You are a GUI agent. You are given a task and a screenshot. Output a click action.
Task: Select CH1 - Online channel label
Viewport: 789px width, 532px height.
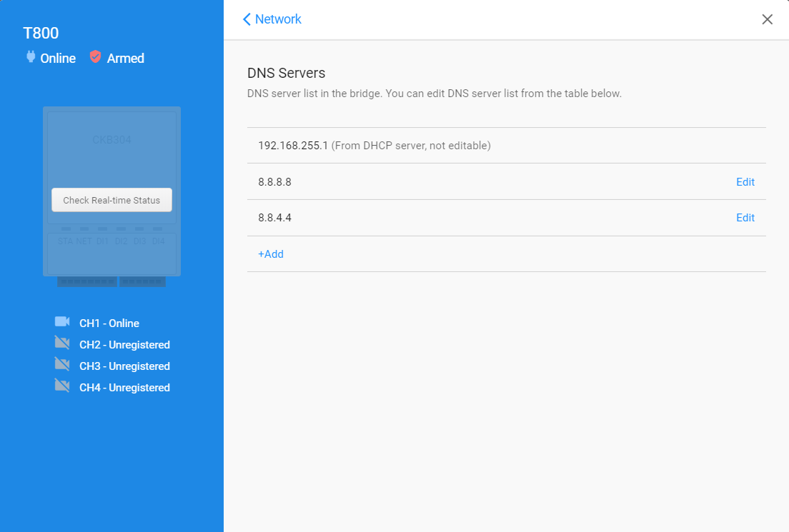tap(109, 323)
